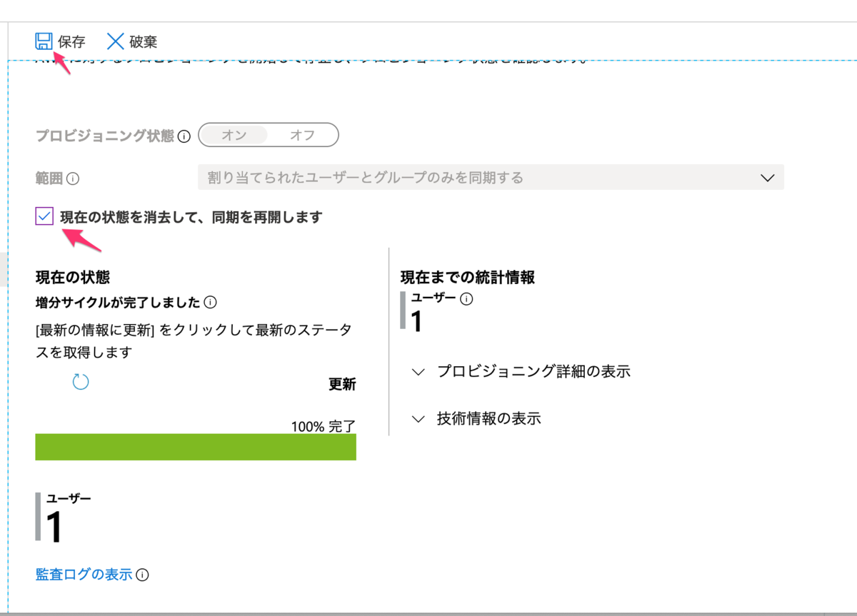The image size is (857, 616).
Task: Enable the clear current state checkbox
Action: coord(45,216)
